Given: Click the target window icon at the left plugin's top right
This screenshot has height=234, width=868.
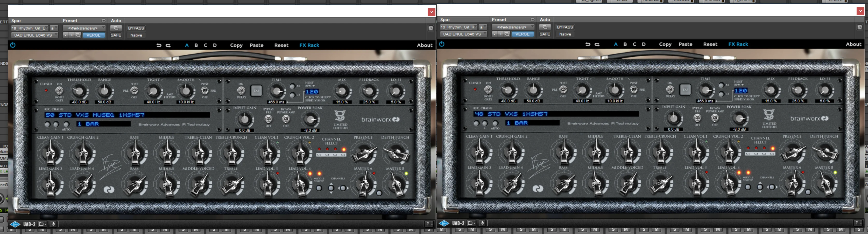Looking at the screenshot, I should click(x=431, y=28).
